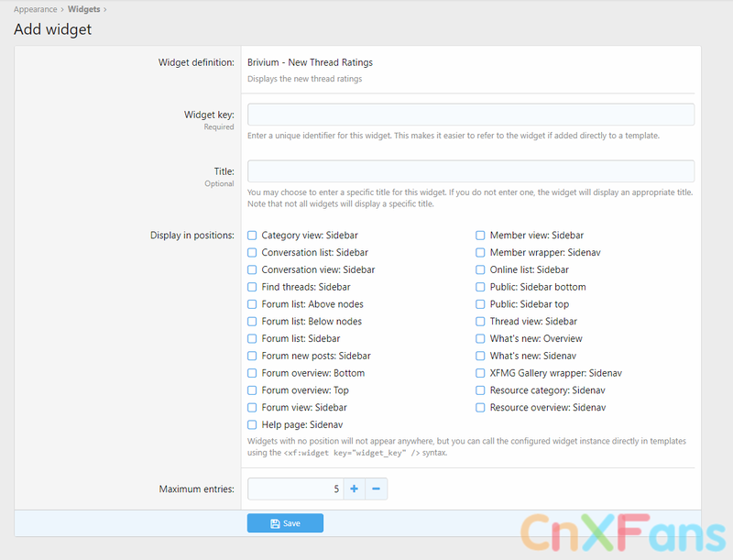
Task: Focus the Widget key input field
Action: click(x=471, y=115)
